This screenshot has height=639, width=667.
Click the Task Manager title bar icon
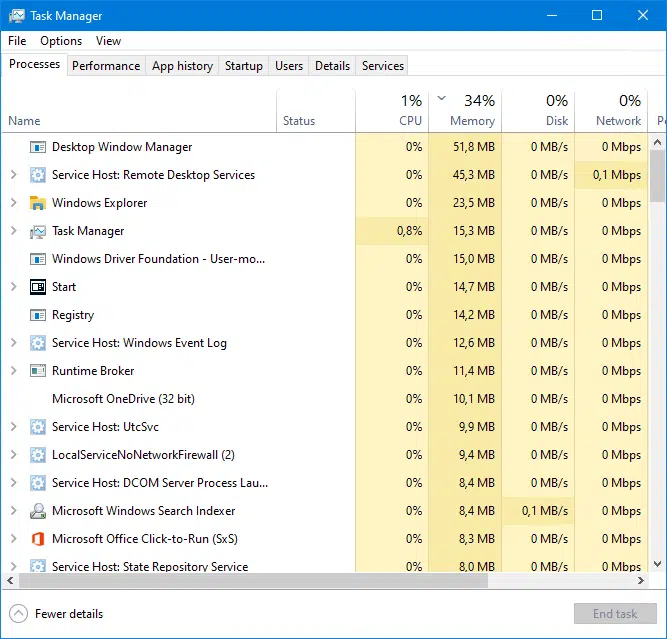(x=17, y=16)
